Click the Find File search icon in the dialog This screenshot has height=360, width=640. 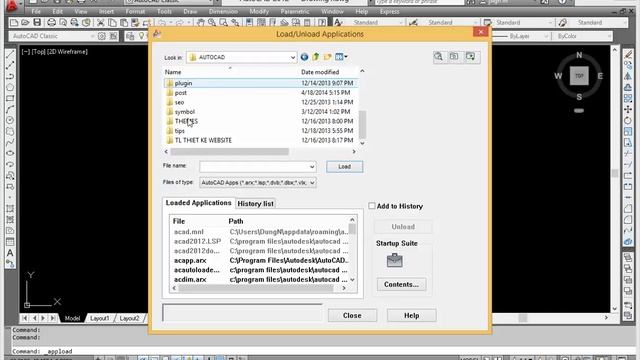point(438,57)
